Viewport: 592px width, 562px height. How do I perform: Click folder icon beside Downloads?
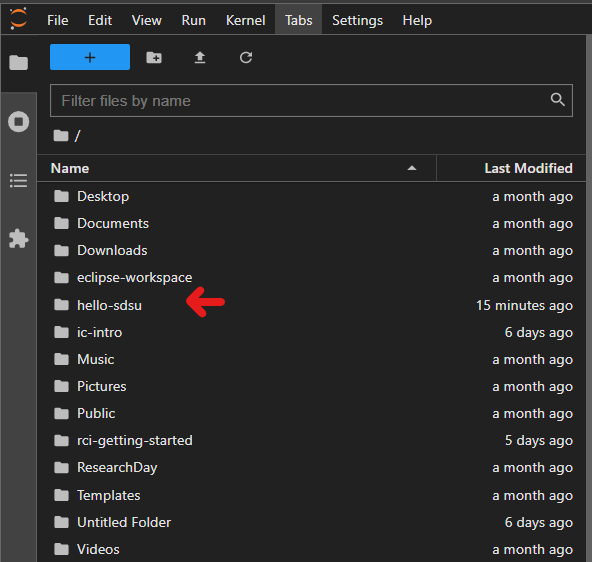click(x=61, y=251)
